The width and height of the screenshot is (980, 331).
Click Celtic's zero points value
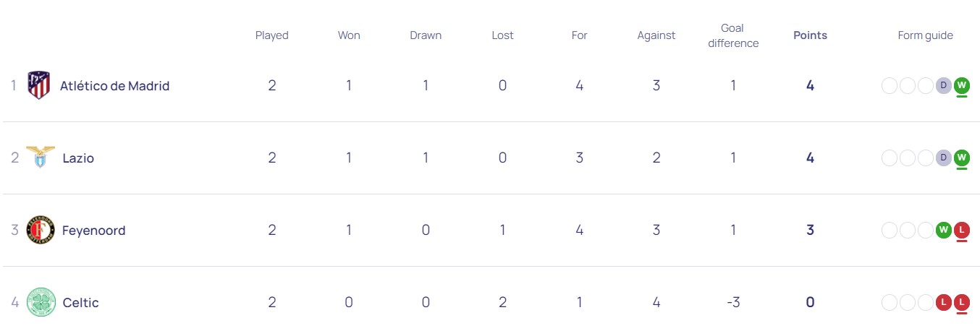pos(810,302)
